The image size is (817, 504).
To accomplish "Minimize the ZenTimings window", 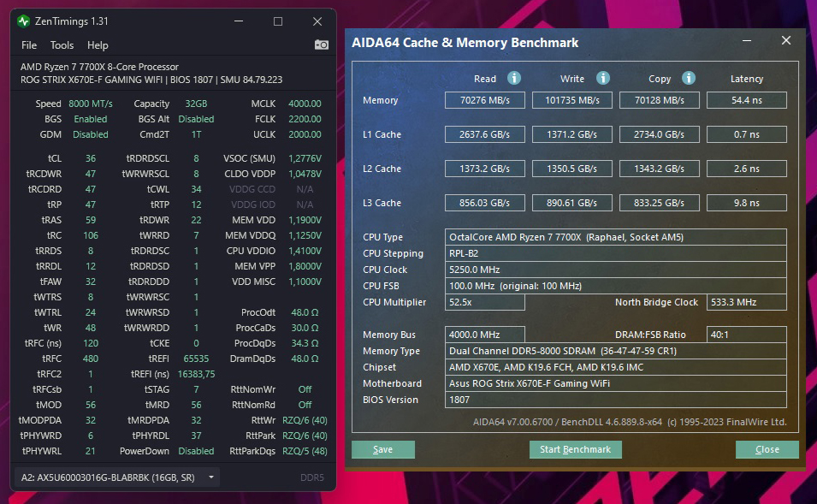I will (239, 21).
